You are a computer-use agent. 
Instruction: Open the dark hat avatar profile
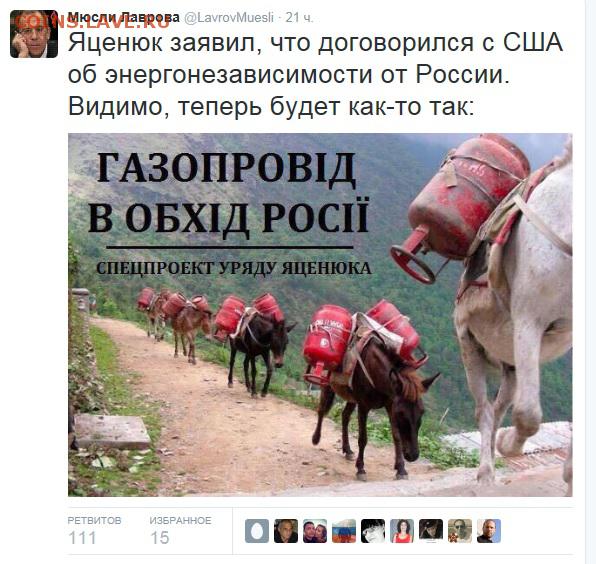[431, 531]
